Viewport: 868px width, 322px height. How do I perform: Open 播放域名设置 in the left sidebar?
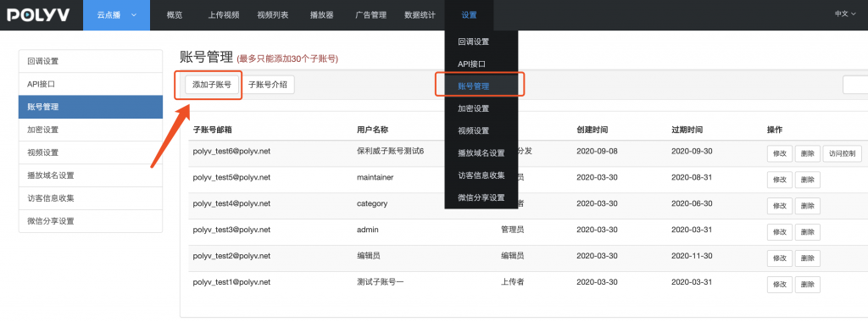pyautogui.click(x=91, y=175)
